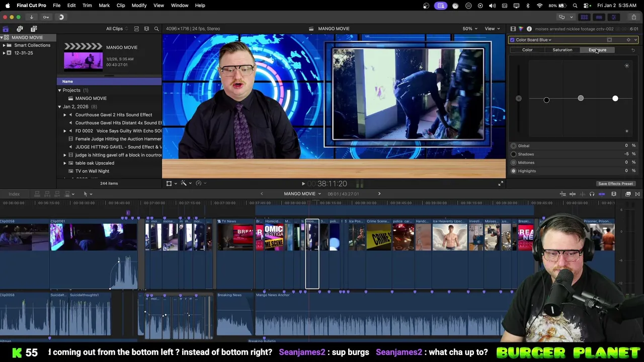This screenshot has height=362, width=644.
Task: Click the timeline Index button
Action: [x=14, y=194]
